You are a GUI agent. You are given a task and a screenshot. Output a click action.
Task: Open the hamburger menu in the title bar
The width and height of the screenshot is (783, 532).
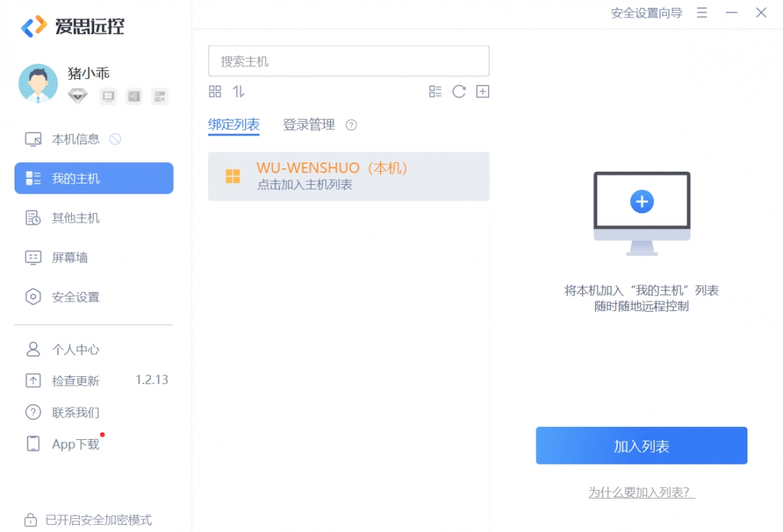coord(701,12)
